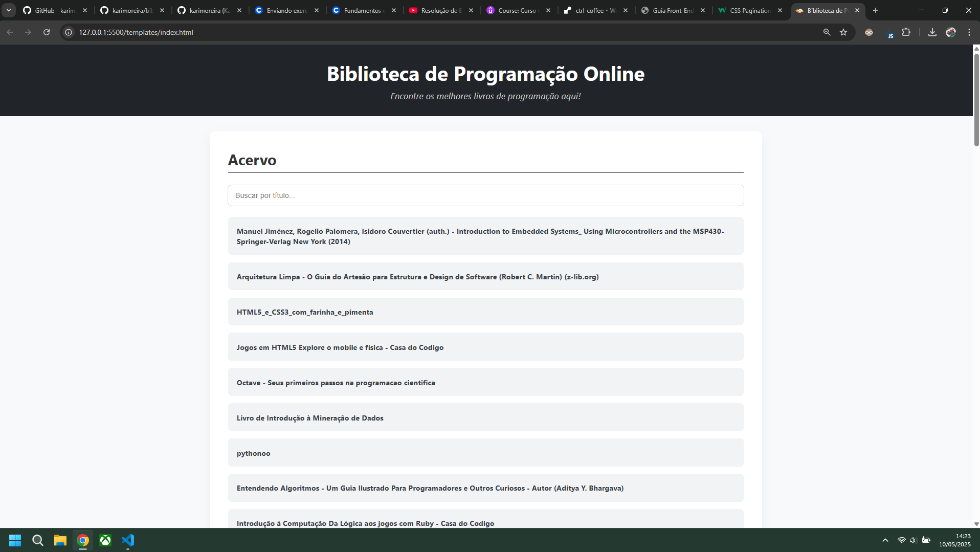View site information icon in address bar
980x552 pixels.
pos(69,32)
